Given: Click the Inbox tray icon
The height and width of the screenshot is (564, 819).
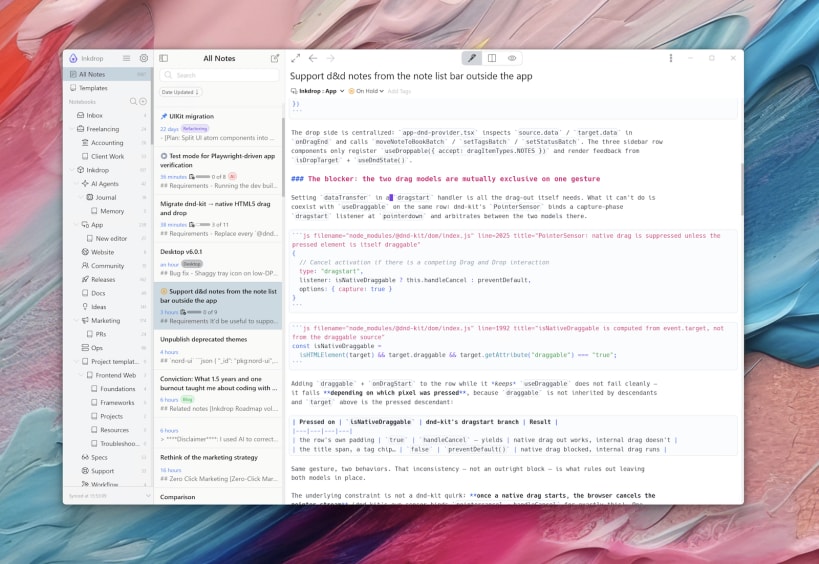Looking at the screenshot, I should (80, 115).
